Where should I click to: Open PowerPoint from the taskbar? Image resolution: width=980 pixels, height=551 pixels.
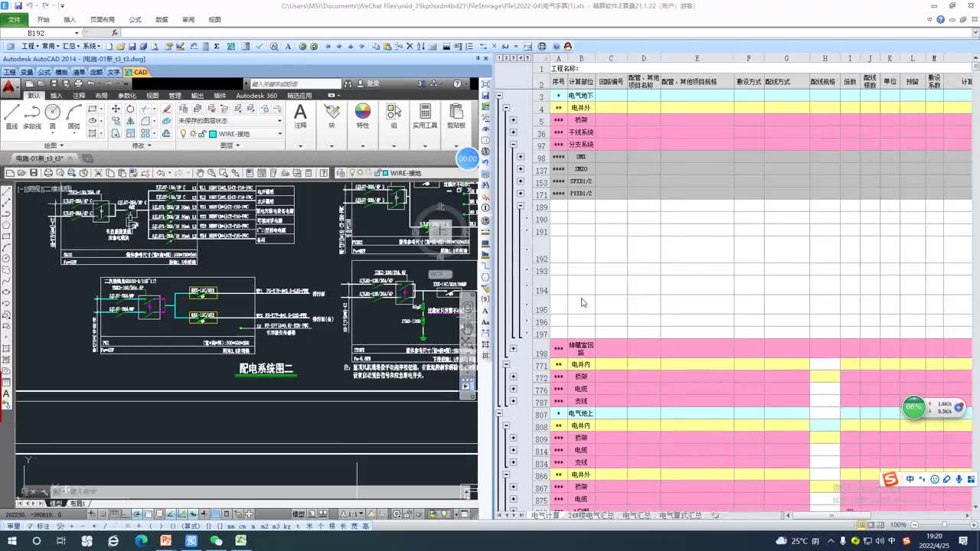tap(165, 540)
